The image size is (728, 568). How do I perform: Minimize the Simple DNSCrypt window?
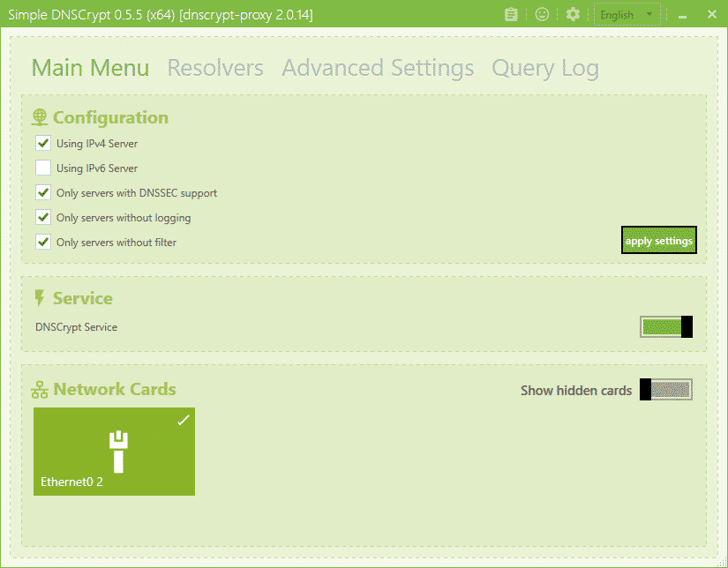tap(683, 15)
